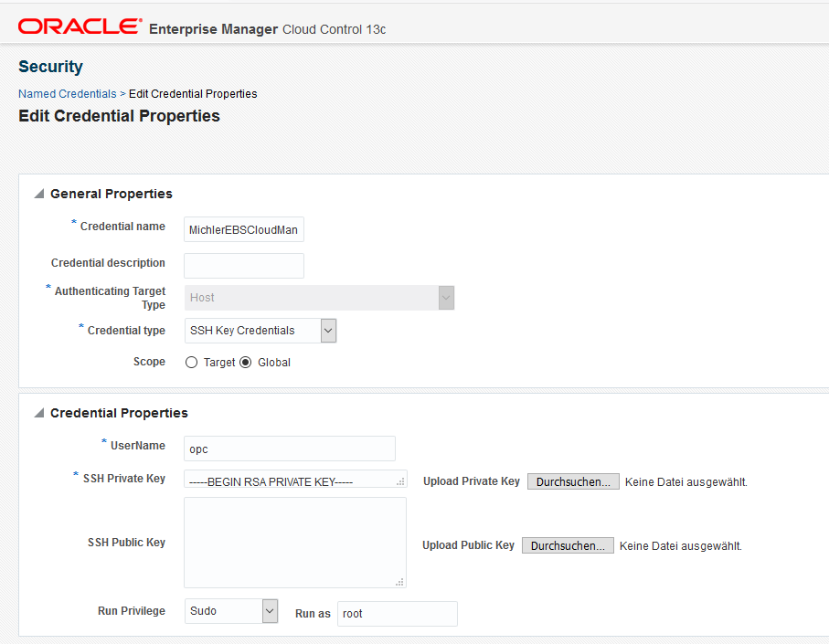Screen dimensions: 829x644
Task: Click the Oracle logo
Action: [80, 26]
